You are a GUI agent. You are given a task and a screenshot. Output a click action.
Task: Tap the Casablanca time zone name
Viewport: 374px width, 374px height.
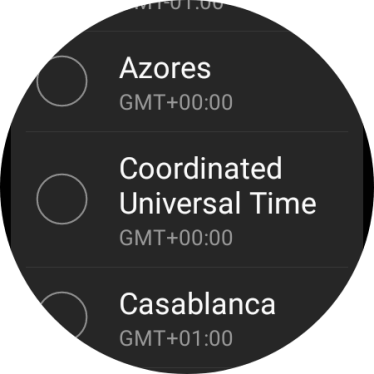[x=197, y=303]
